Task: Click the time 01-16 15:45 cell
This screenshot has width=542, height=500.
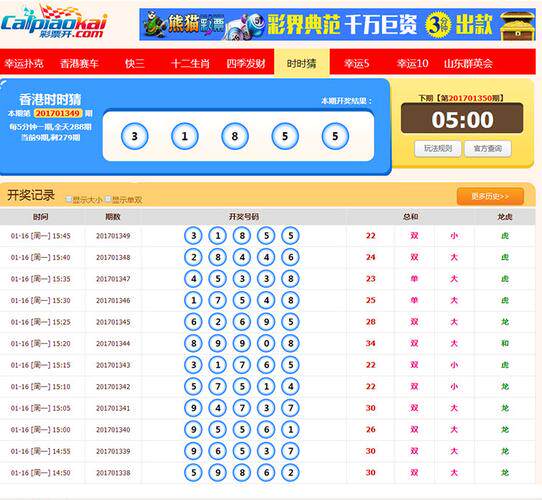Action: (40, 236)
